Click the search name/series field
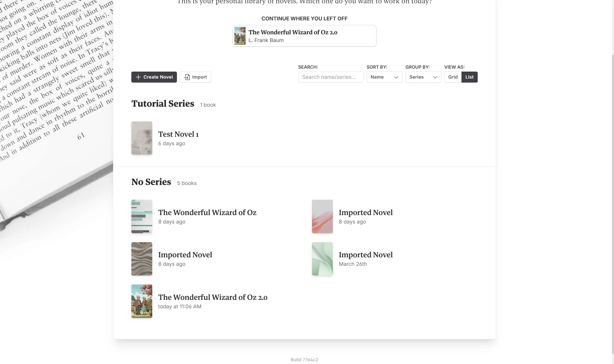The height and width of the screenshot is (364, 614). tap(331, 77)
